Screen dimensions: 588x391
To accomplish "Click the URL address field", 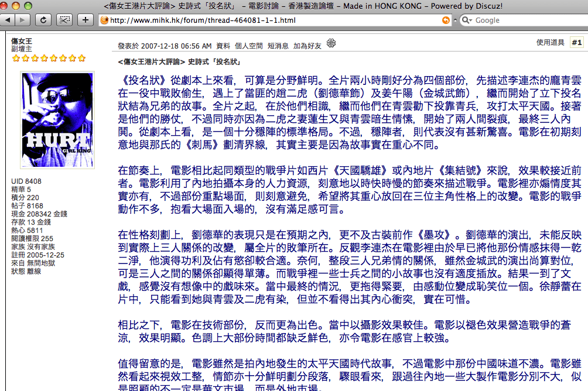I will click(269, 20).
